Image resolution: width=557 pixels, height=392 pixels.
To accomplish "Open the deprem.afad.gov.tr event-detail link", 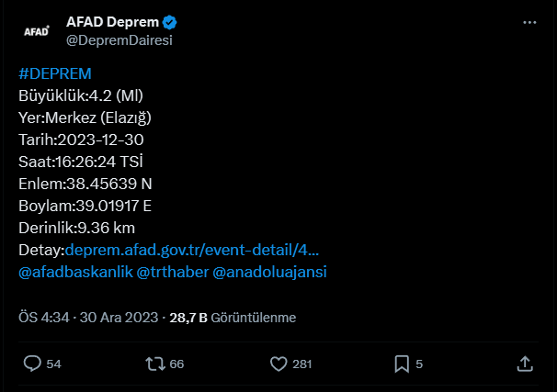I will click(192, 250).
